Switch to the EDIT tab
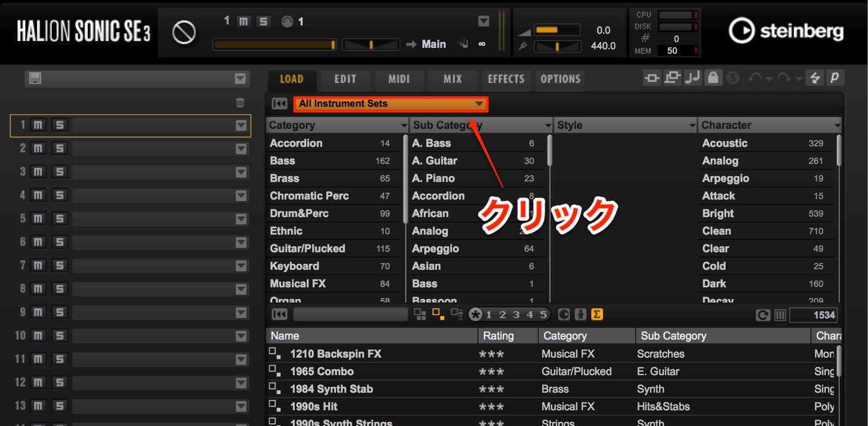The width and height of the screenshot is (868, 426). point(346,79)
